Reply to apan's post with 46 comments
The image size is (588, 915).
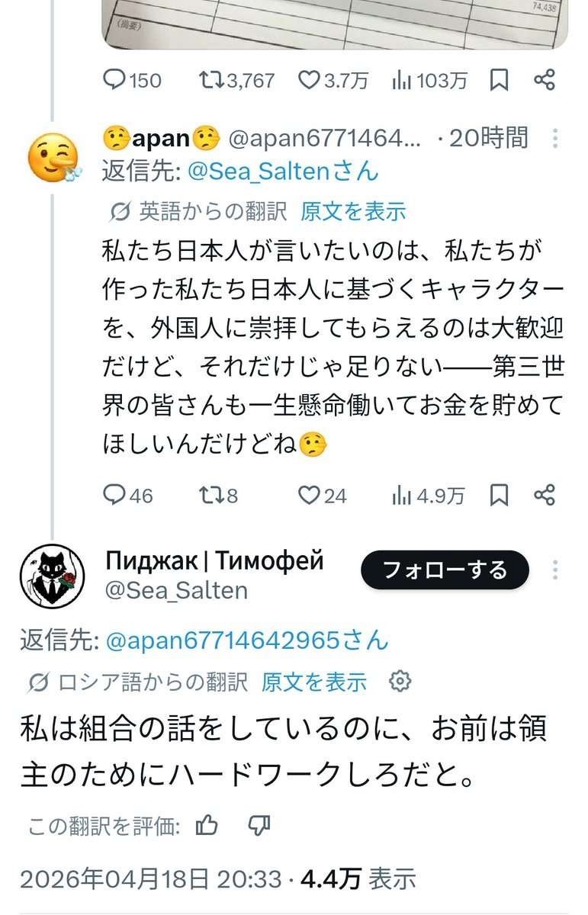pyautogui.click(x=114, y=496)
